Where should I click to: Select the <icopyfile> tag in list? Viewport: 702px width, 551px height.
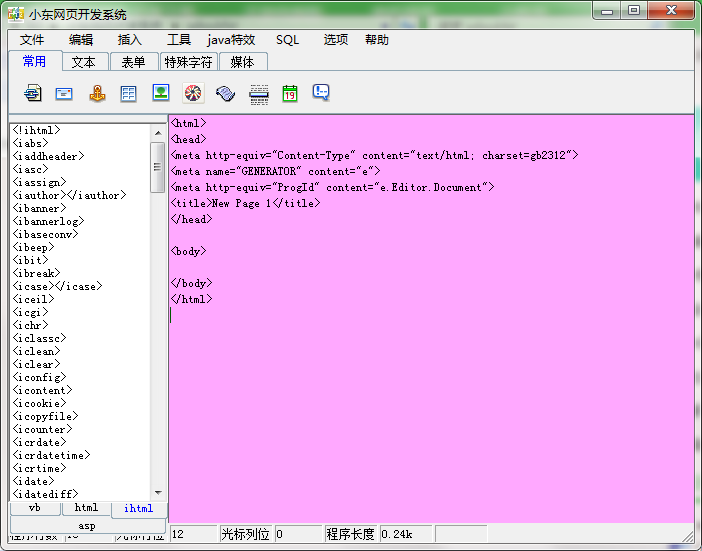coord(45,416)
